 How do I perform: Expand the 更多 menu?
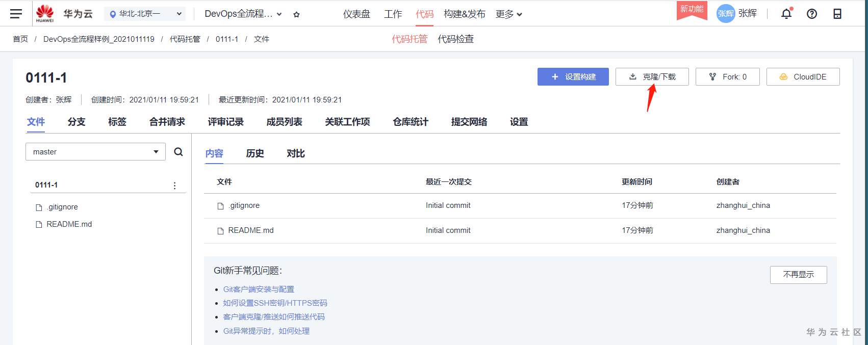click(x=509, y=14)
